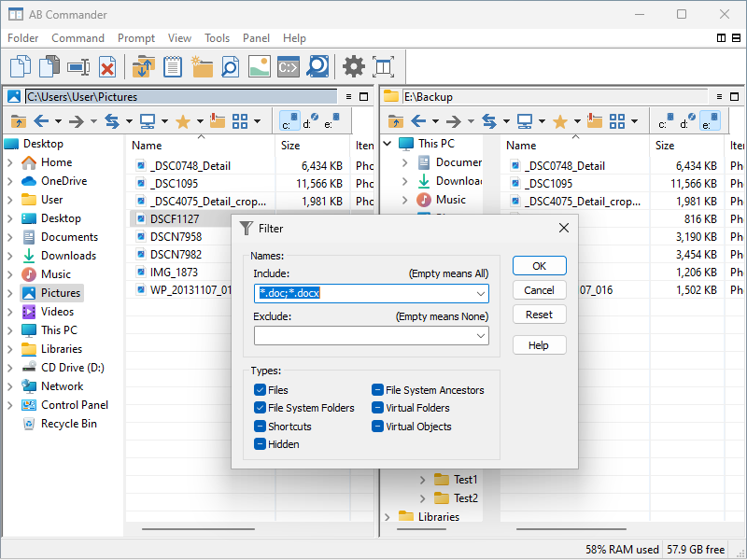
Task: Open the Include combo box dropdown
Action: click(x=481, y=293)
